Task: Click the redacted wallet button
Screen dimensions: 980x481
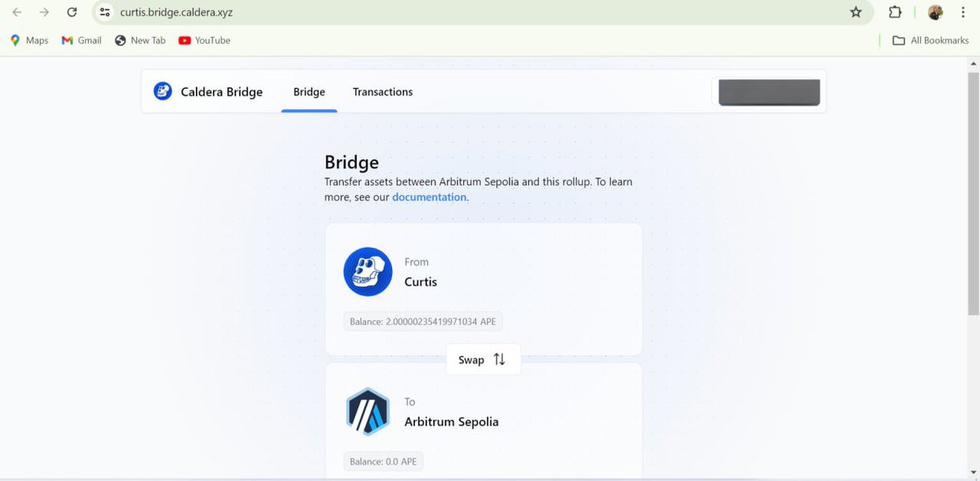Action: [769, 92]
